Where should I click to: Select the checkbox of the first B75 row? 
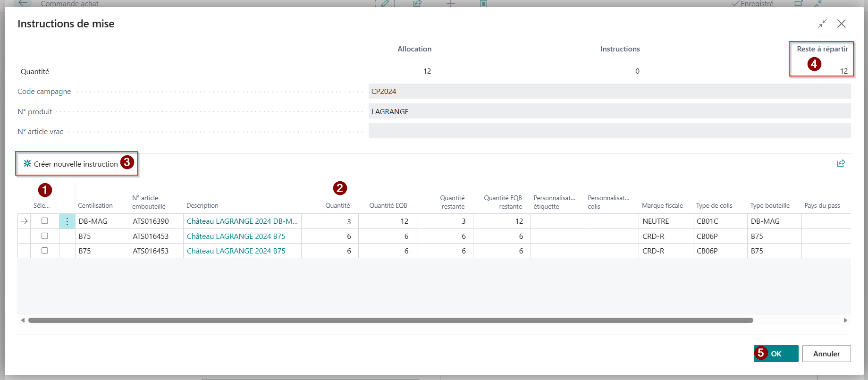[x=45, y=236]
